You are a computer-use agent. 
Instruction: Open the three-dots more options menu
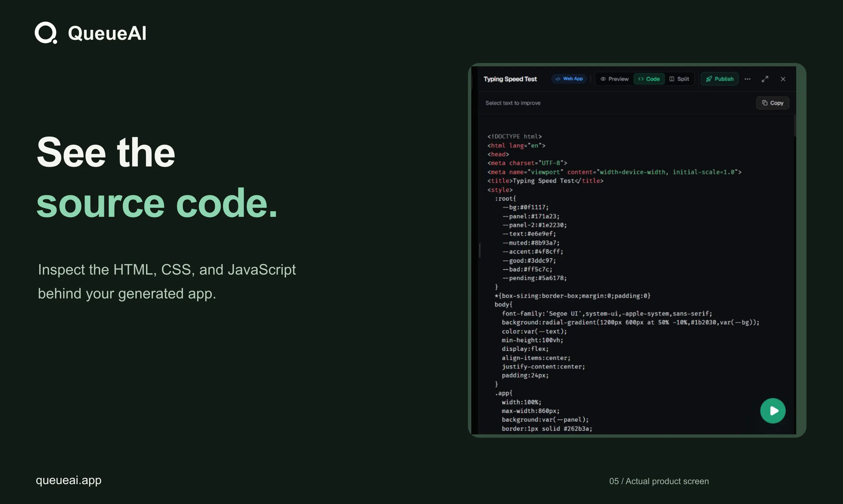click(x=747, y=79)
